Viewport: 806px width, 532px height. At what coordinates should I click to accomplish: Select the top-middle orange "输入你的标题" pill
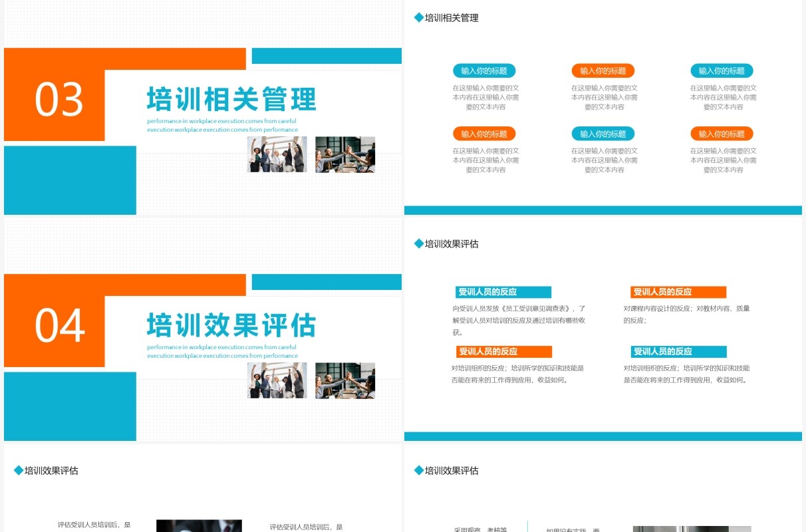tap(603, 70)
